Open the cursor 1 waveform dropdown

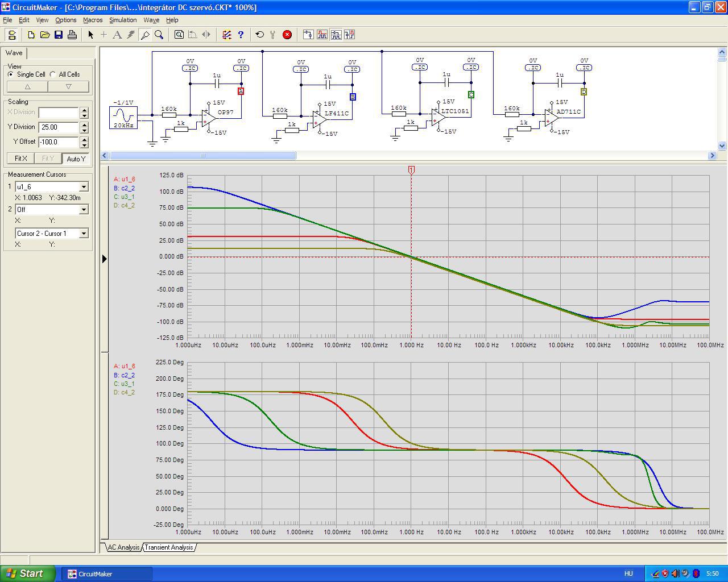pos(84,187)
